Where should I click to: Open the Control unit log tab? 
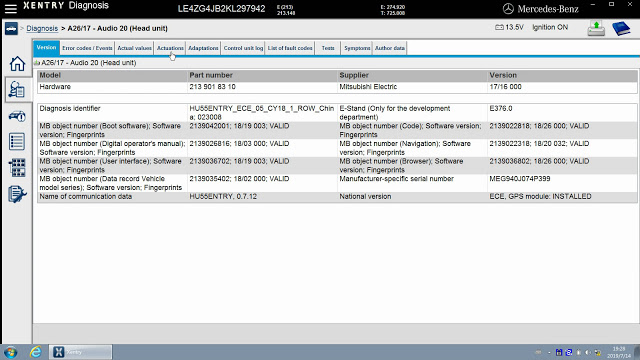[x=243, y=48]
